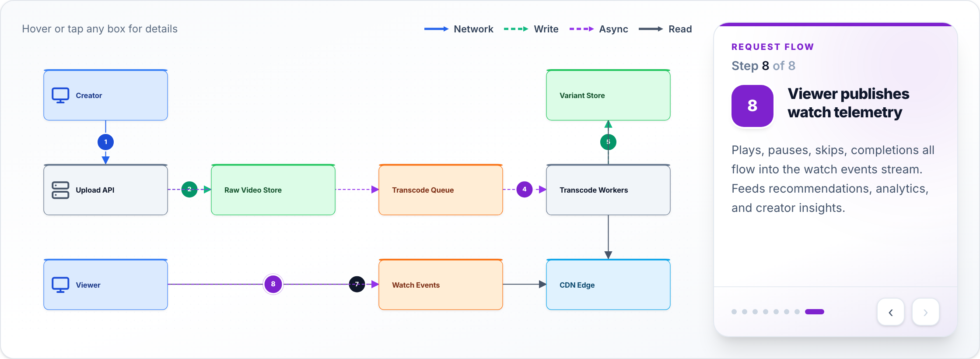The image size is (980, 359).
Task: Click the Network legend entry
Action: pyautogui.click(x=458, y=29)
